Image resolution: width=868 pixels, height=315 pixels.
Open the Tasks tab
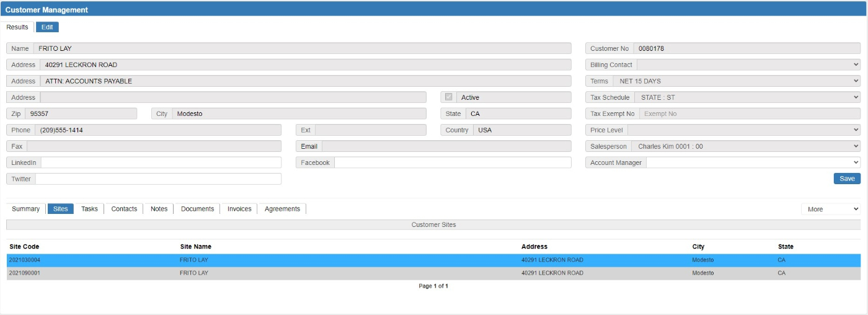point(89,209)
